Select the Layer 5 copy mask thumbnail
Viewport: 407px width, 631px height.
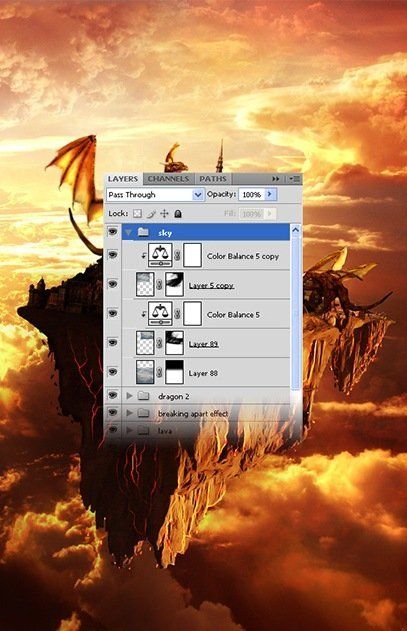pos(175,284)
